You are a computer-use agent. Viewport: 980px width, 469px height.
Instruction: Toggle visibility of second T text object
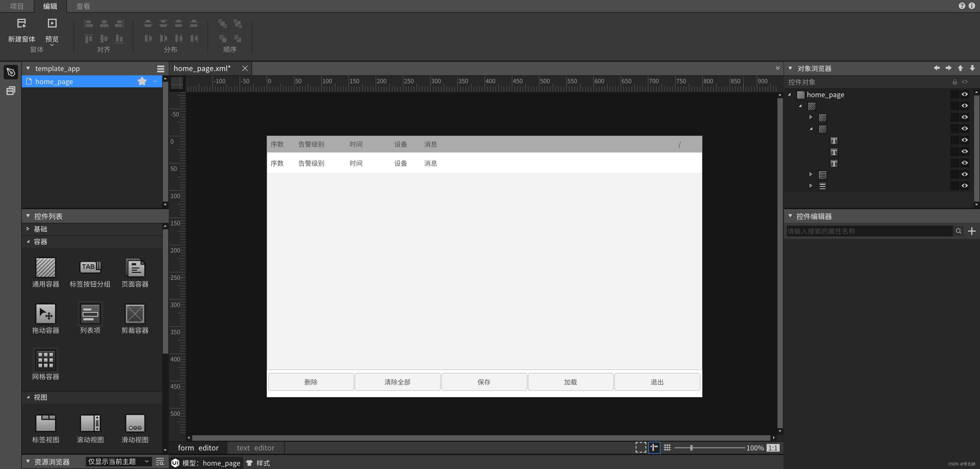(x=964, y=151)
